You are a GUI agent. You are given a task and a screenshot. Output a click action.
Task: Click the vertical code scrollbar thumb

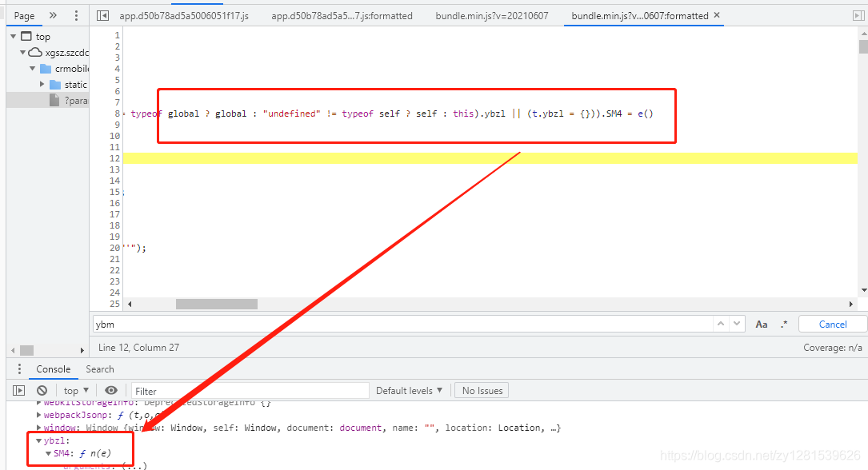click(x=863, y=46)
